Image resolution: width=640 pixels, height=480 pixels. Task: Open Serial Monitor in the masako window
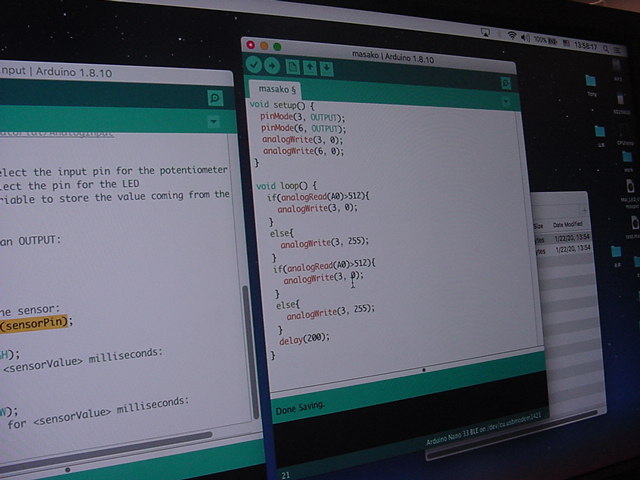click(506, 84)
